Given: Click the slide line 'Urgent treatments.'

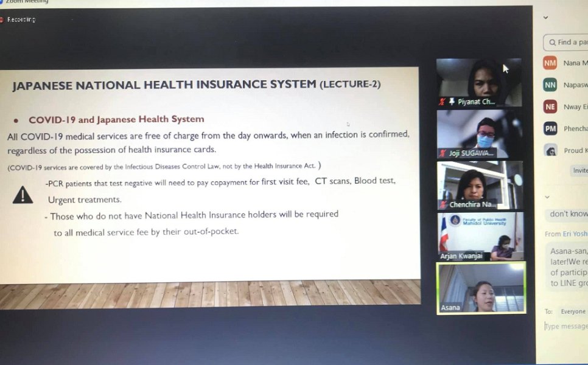Looking at the screenshot, I should [85, 200].
